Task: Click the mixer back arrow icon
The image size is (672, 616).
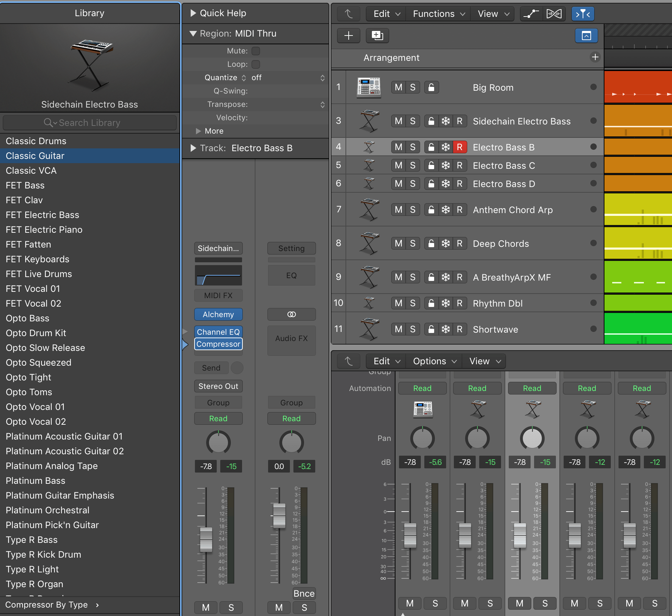Action: pos(348,361)
